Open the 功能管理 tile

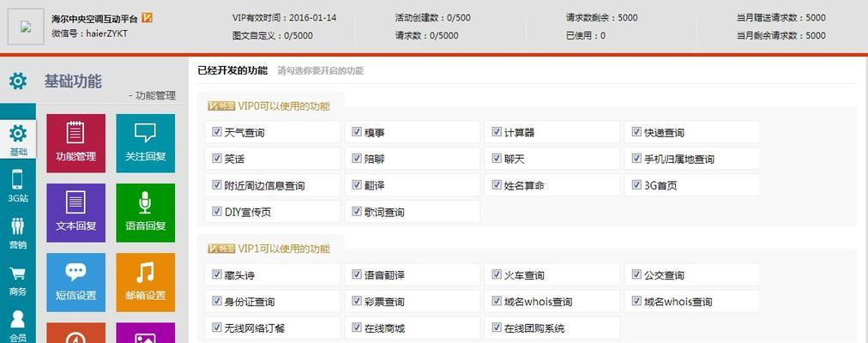[x=75, y=143]
